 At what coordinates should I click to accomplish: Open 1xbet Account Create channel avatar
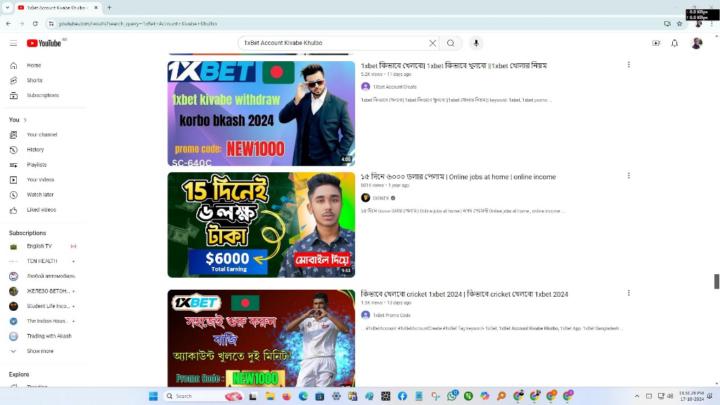[x=366, y=86]
